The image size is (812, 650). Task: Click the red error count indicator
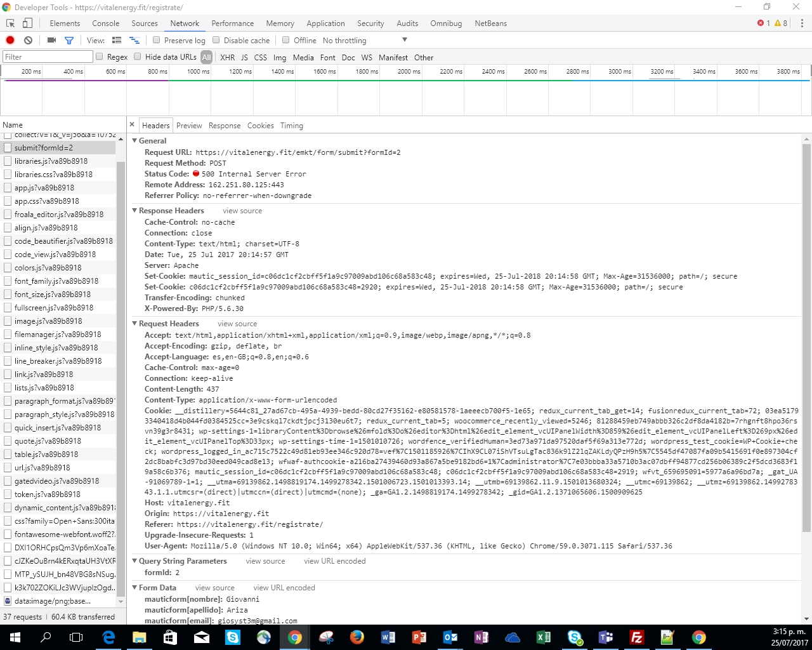click(x=764, y=23)
